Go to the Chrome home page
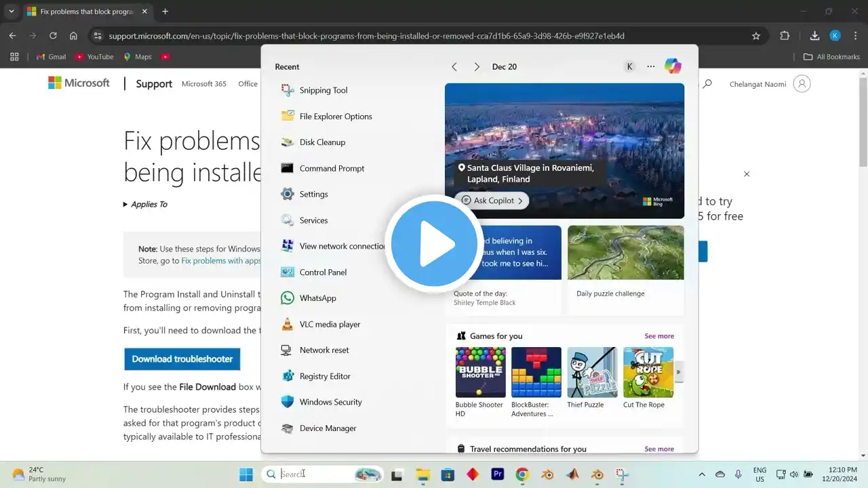 point(73,36)
